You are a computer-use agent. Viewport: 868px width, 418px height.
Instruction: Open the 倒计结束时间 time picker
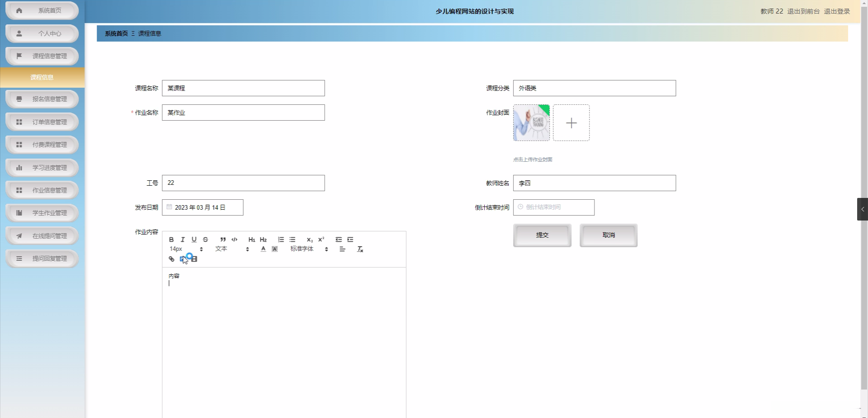point(554,207)
